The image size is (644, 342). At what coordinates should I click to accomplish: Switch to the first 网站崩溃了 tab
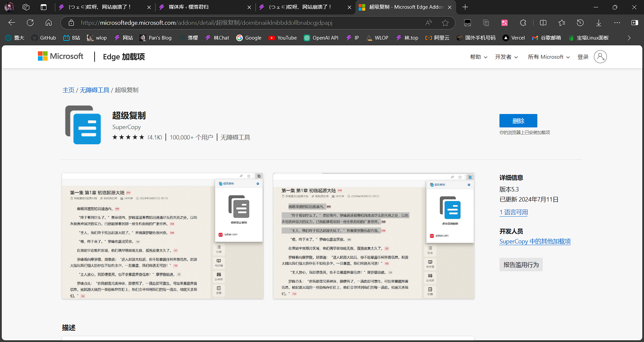[101, 7]
